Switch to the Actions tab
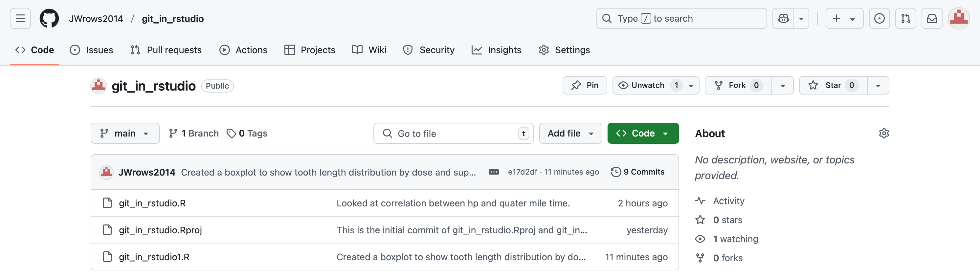 (x=243, y=50)
